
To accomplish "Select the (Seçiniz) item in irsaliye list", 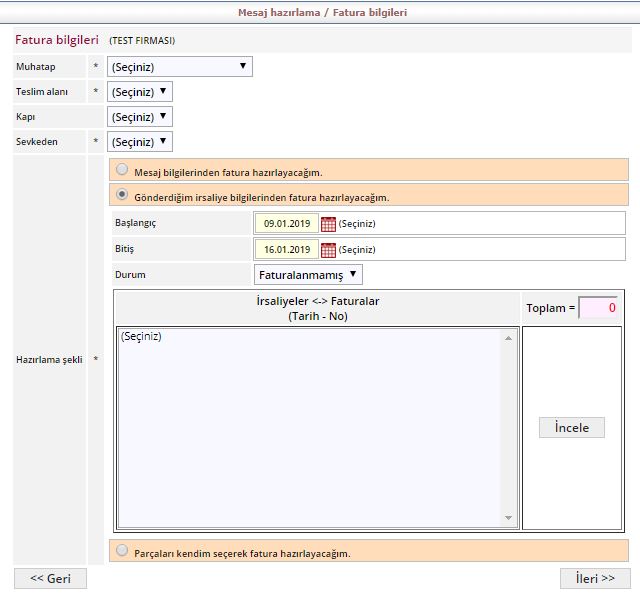I will (x=142, y=337).
